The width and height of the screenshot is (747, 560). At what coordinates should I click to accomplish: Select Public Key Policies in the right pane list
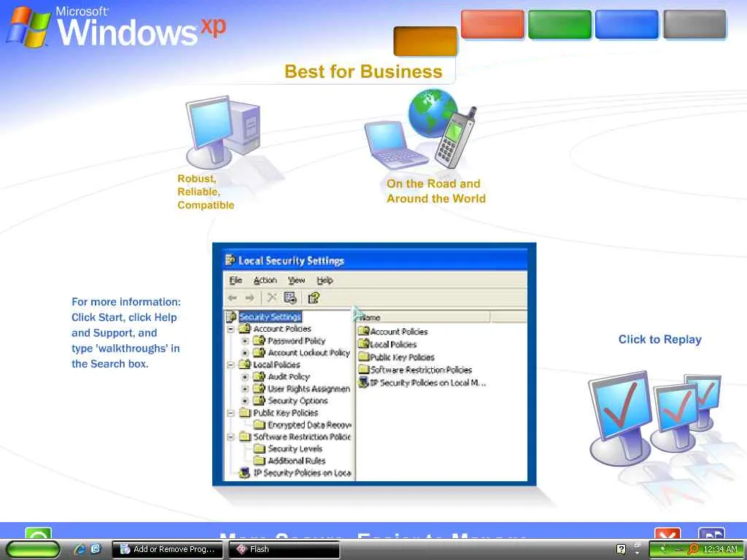402,357
